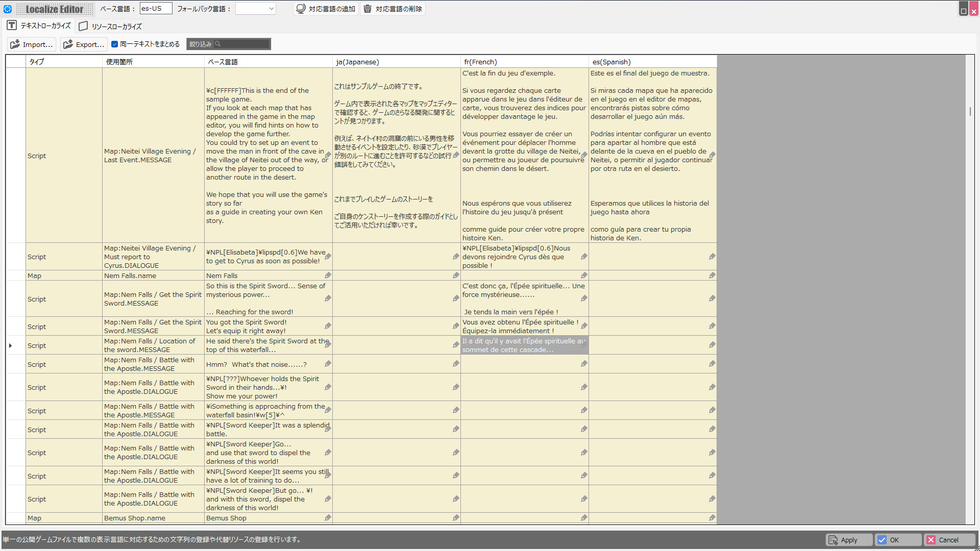Viewport: 980px width, 551px height.
Task: Click the pencil icon in Spanish Nem Falls cell
Action: 713,275
